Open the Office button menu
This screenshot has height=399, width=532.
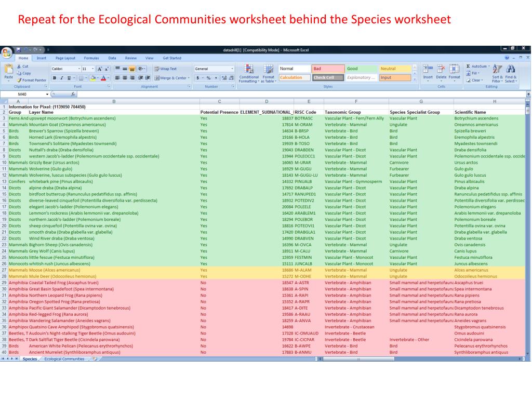(6, 53)
